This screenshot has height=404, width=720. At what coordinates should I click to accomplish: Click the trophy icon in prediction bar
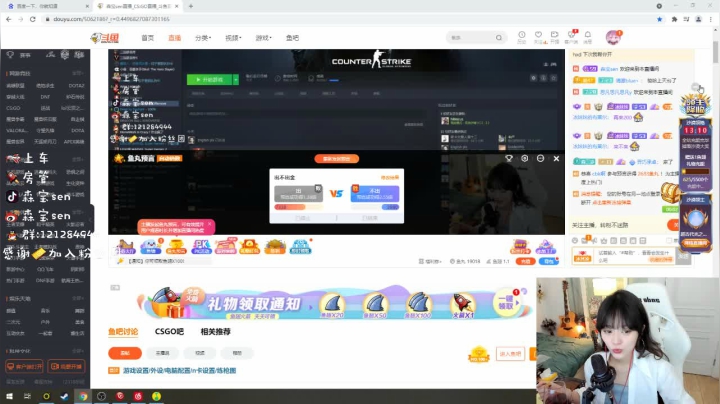click(x=509, y=158)
